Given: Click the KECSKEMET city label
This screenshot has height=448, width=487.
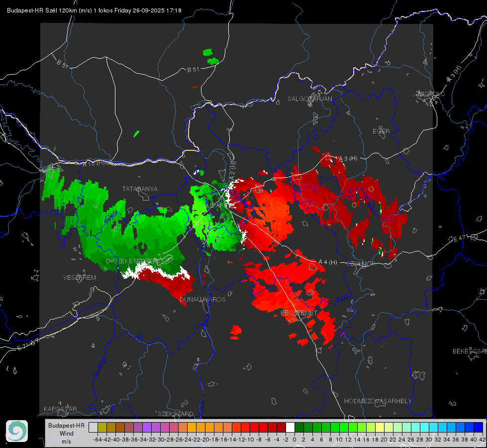Looking at the screenshot, I should [299, 313].
